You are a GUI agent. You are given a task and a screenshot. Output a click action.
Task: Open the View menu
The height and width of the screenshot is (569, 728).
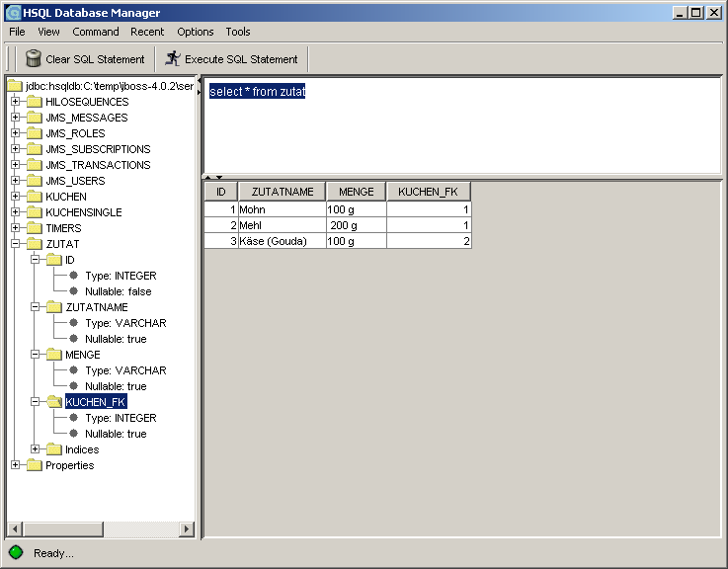coord(48,32)
